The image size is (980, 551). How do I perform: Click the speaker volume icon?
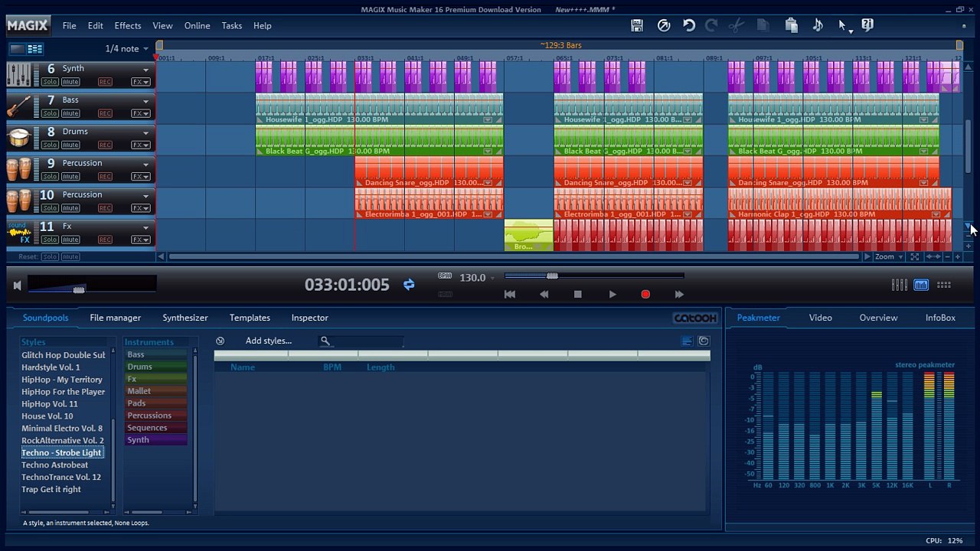coord(17,285)
